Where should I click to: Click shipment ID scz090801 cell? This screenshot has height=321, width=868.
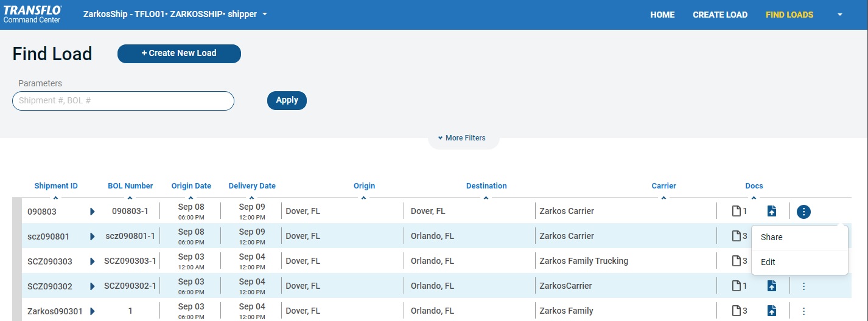(x=49, y=236)
